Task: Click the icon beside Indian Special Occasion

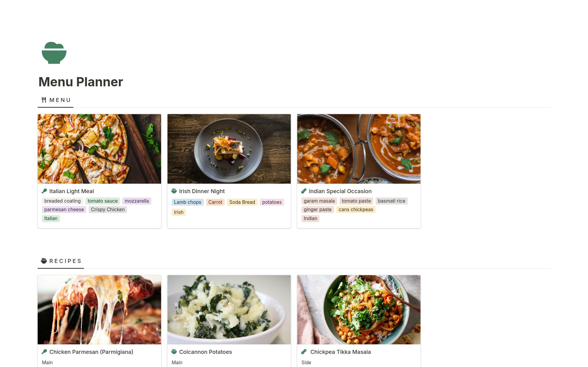Action: point(304,191)
